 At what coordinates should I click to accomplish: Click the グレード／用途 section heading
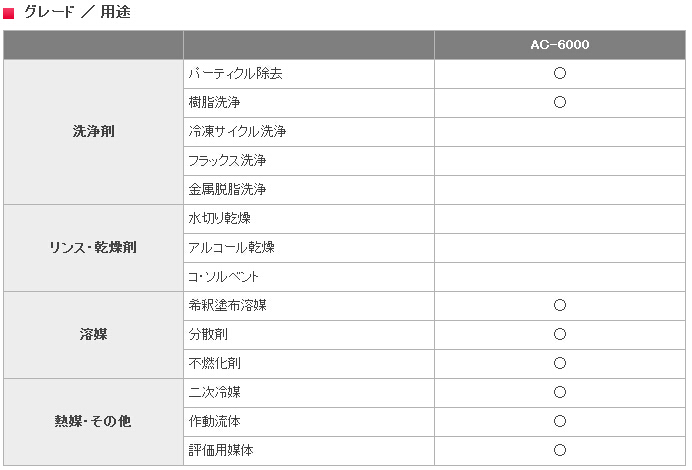[x=76, y=13]
